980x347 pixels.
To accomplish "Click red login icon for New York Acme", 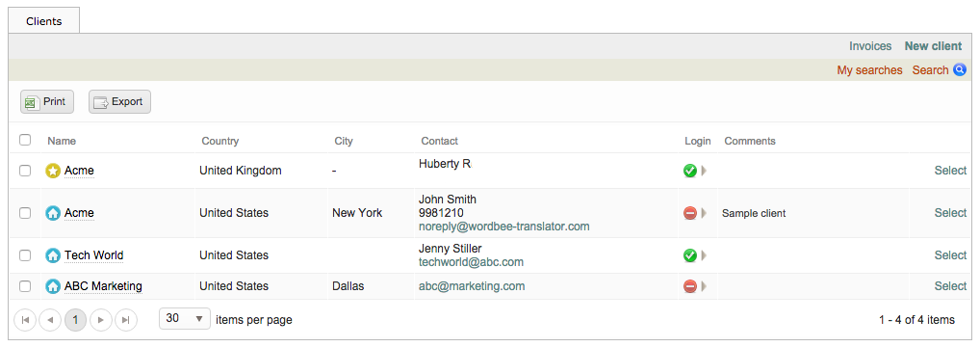I will point(690,213).
